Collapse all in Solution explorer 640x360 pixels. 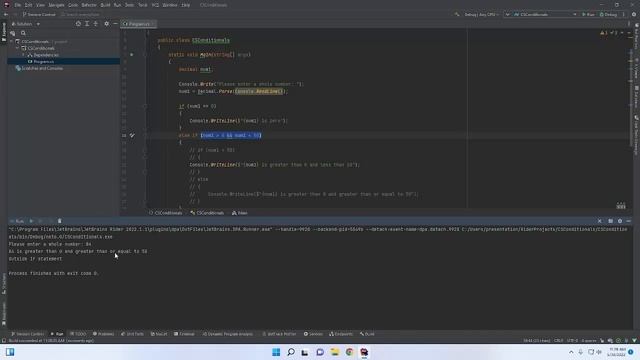click(96, 24)
